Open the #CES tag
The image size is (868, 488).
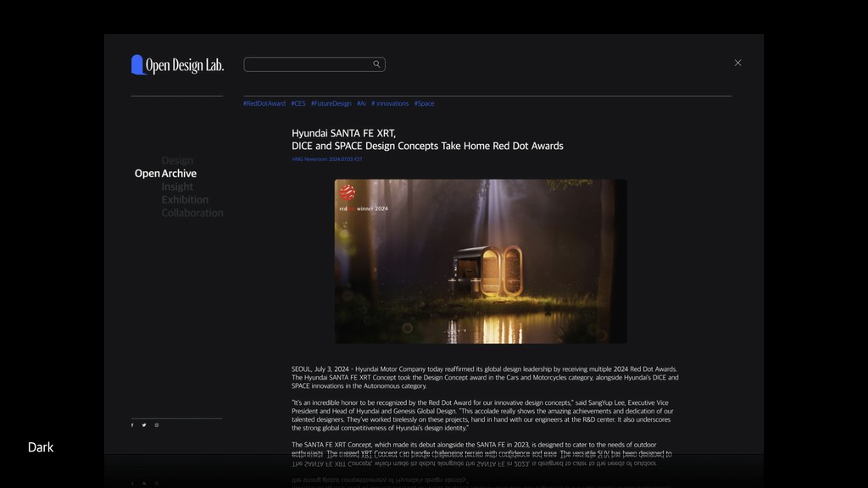click(298, 103)
